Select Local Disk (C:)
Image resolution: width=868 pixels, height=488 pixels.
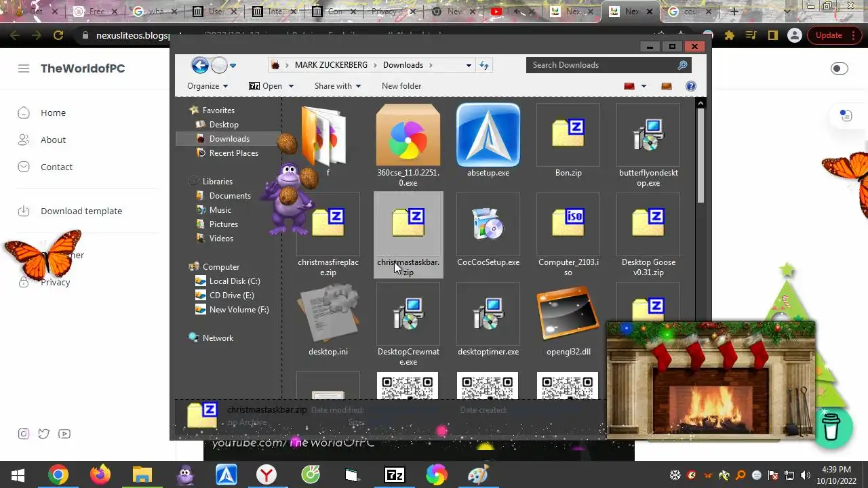pos(234,281)
